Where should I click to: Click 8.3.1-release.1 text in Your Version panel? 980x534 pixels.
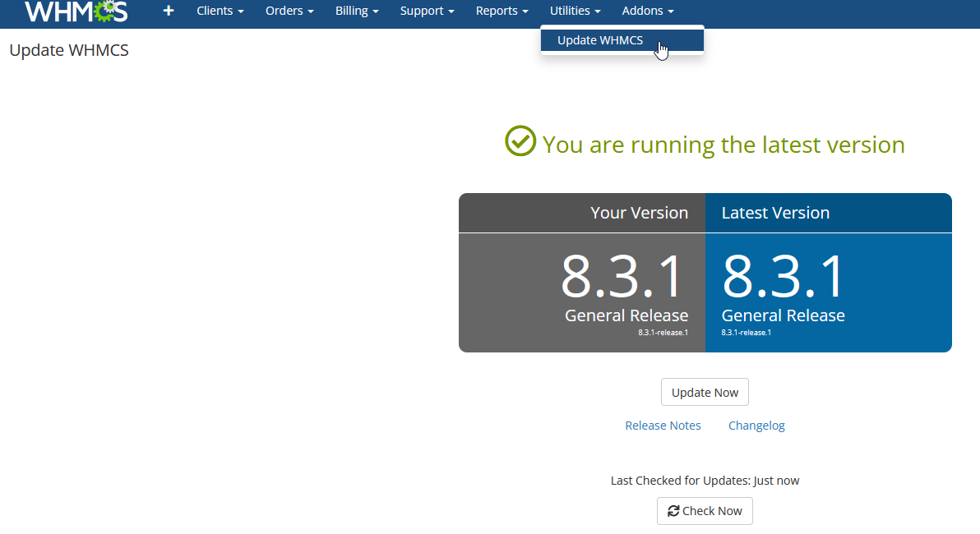pyautogui.click(x=663, y=332)
